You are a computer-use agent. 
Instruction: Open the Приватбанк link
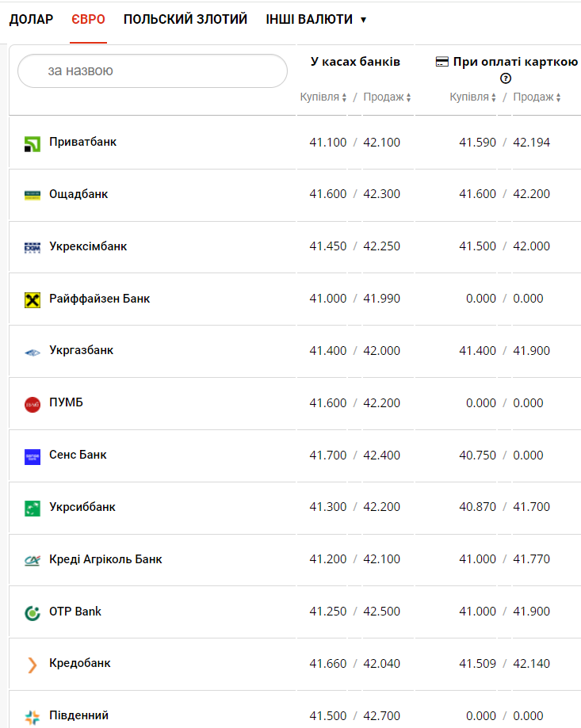coord(82,142)
